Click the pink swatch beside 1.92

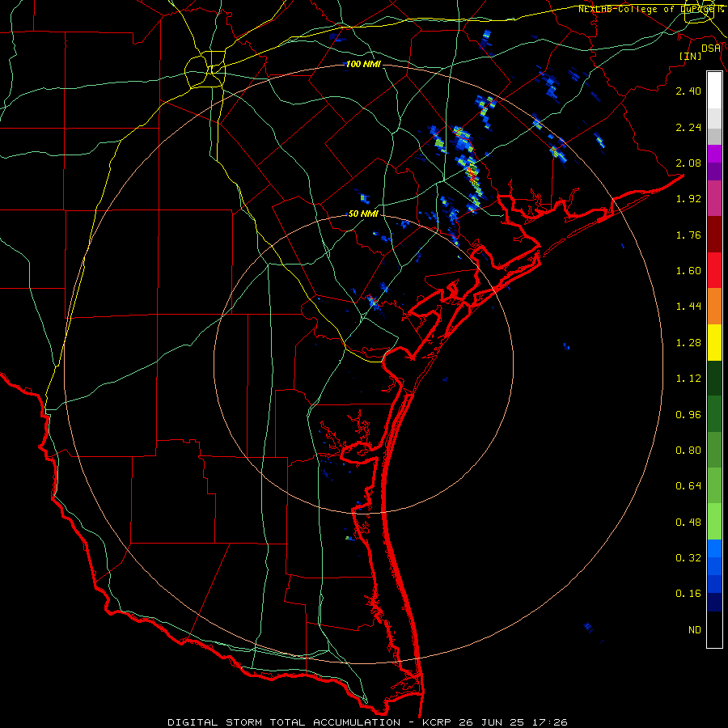tap(714, 199)
